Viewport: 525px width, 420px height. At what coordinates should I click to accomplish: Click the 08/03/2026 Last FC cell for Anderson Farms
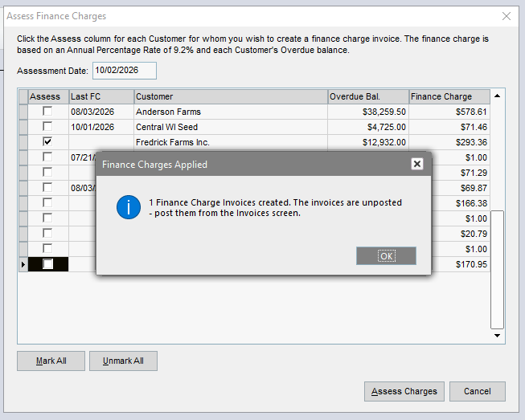click(101, 112)
